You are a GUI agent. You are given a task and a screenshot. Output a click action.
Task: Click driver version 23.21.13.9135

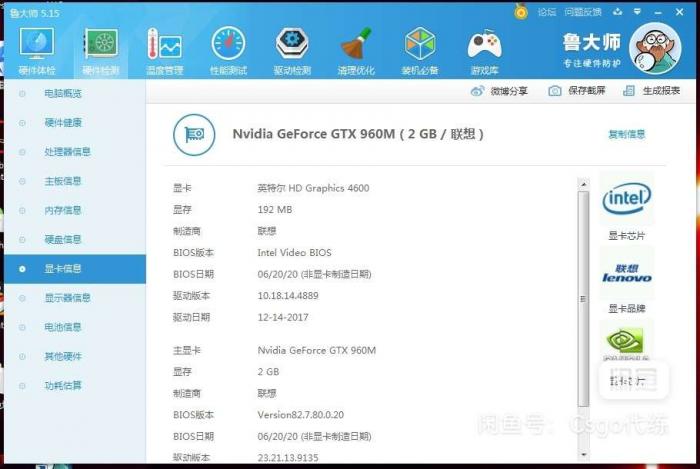click(288, 457)
